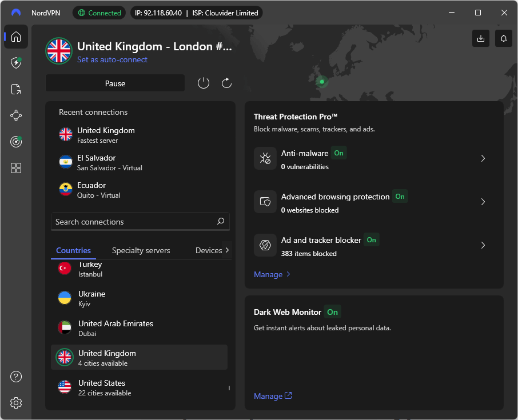Open Threat Protection shield sidebar icon

click(16, 63)
